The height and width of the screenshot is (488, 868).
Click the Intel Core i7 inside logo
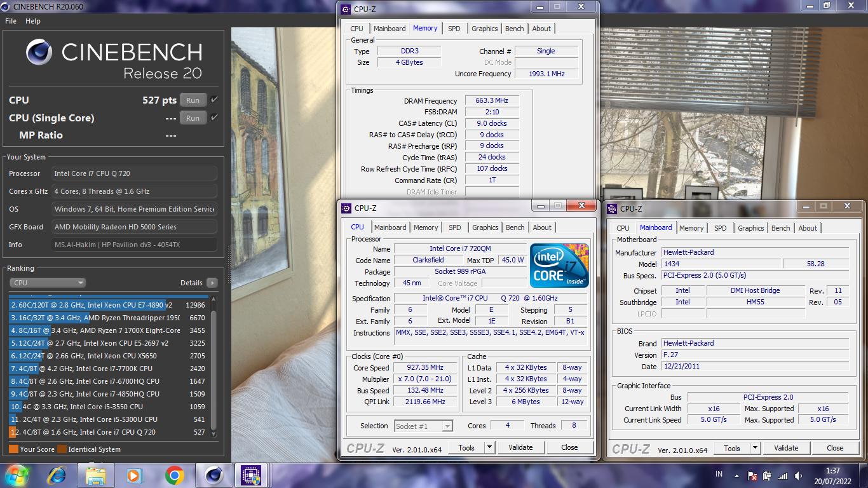(559, 266)
